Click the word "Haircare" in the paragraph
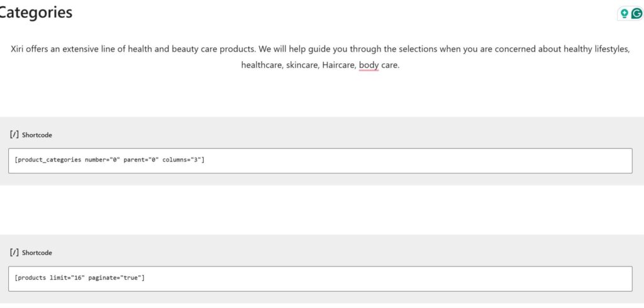 point(339,65)
